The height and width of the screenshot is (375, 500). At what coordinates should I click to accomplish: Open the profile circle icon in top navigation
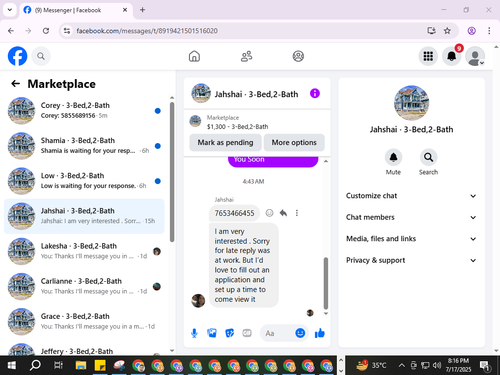[298, 56]
